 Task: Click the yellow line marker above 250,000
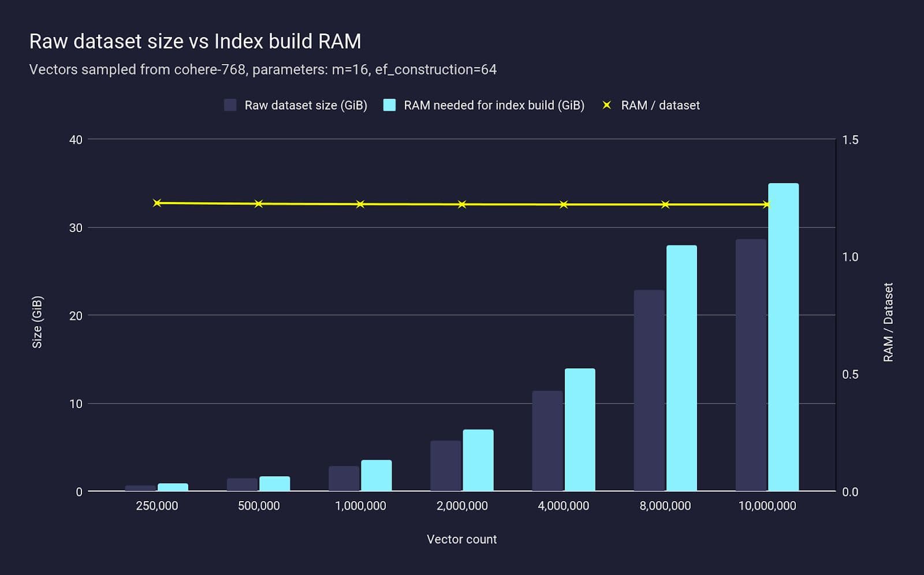[x=157, y=203]
